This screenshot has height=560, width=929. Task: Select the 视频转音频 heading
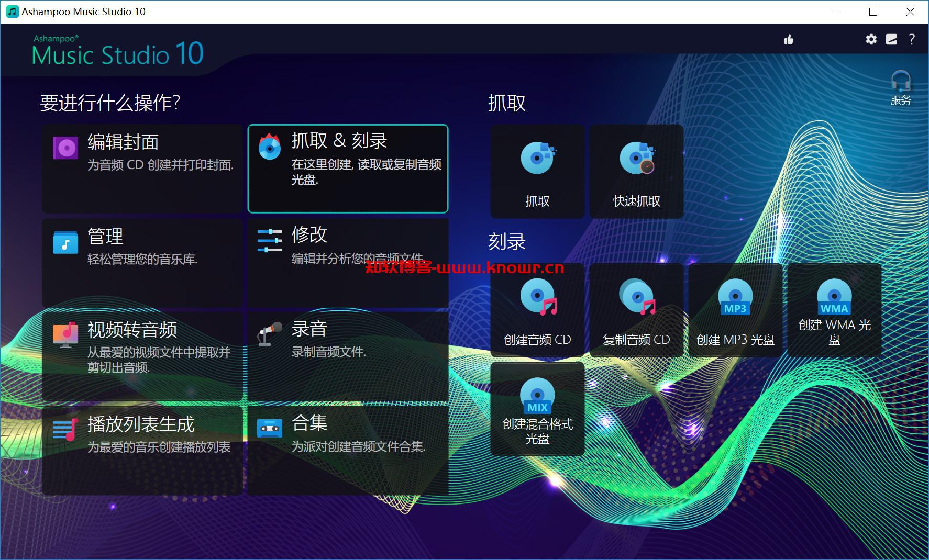pyautogui.click(x=132, y=330)
